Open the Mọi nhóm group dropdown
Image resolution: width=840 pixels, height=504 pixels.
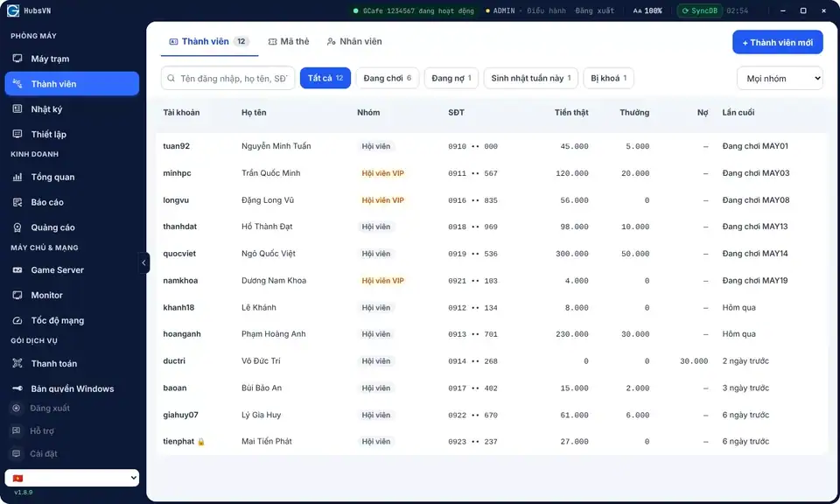[780, 78]
